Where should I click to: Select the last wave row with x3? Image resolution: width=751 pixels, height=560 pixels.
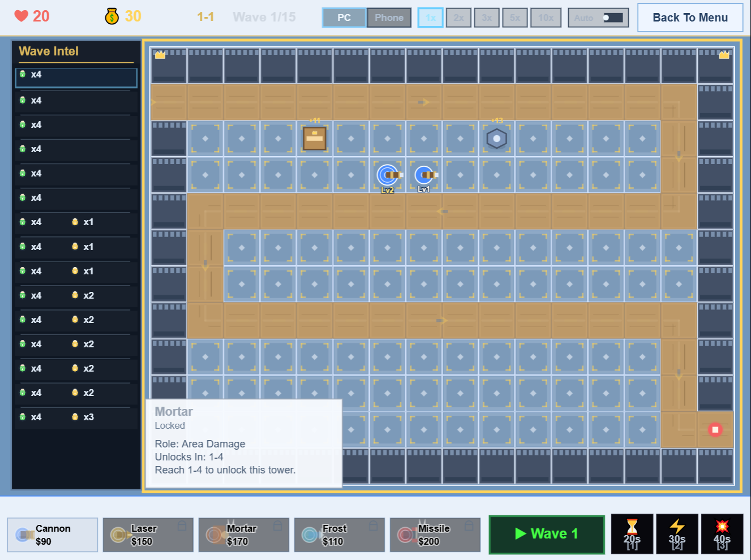[76, 417]
